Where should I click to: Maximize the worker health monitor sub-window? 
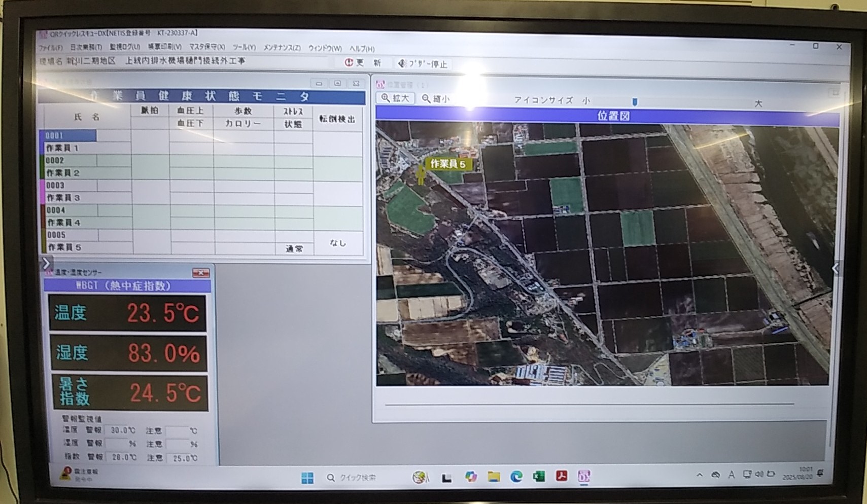coord(337,83)
